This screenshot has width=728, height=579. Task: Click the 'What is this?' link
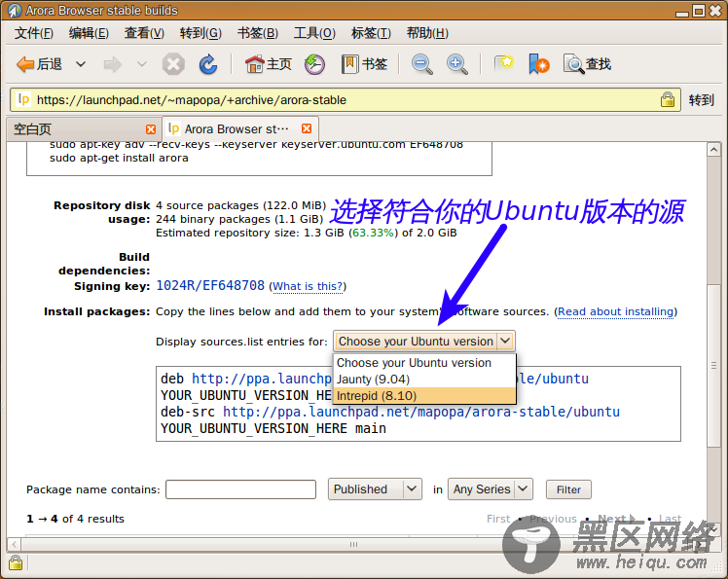308,286
